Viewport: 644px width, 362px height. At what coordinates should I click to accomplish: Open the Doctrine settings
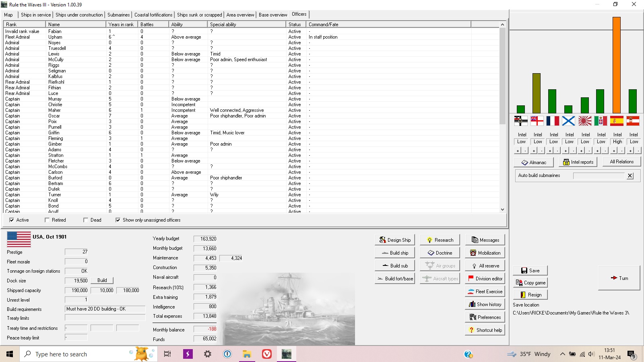click(x=440, y=253)
